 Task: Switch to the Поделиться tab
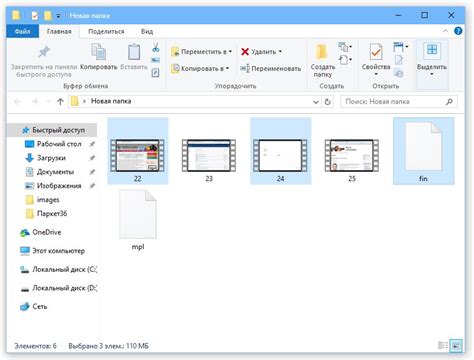(x=106, y=31)
